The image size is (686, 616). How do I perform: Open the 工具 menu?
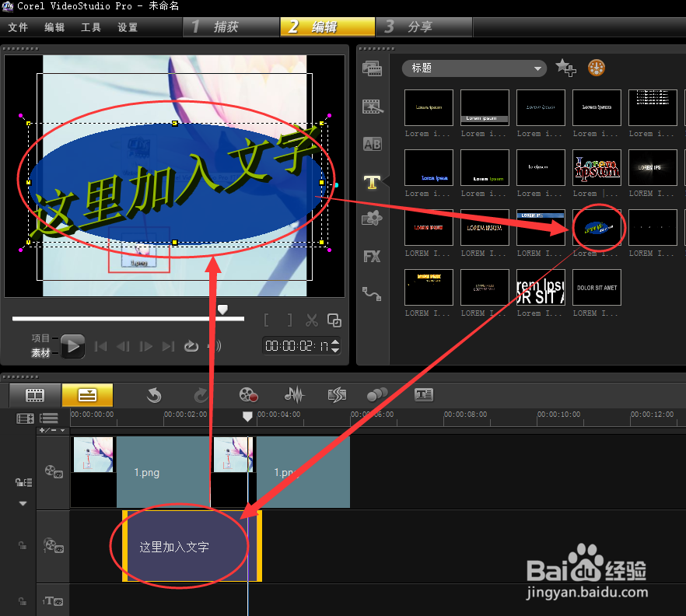[x=91, y=27]
